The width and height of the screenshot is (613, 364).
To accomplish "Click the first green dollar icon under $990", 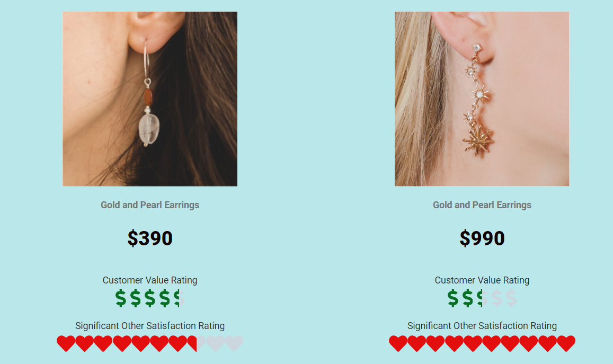I will (452, 298).
